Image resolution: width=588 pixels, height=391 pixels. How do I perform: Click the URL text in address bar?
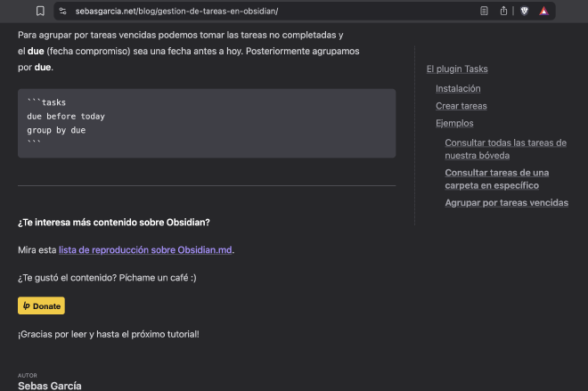176,12
